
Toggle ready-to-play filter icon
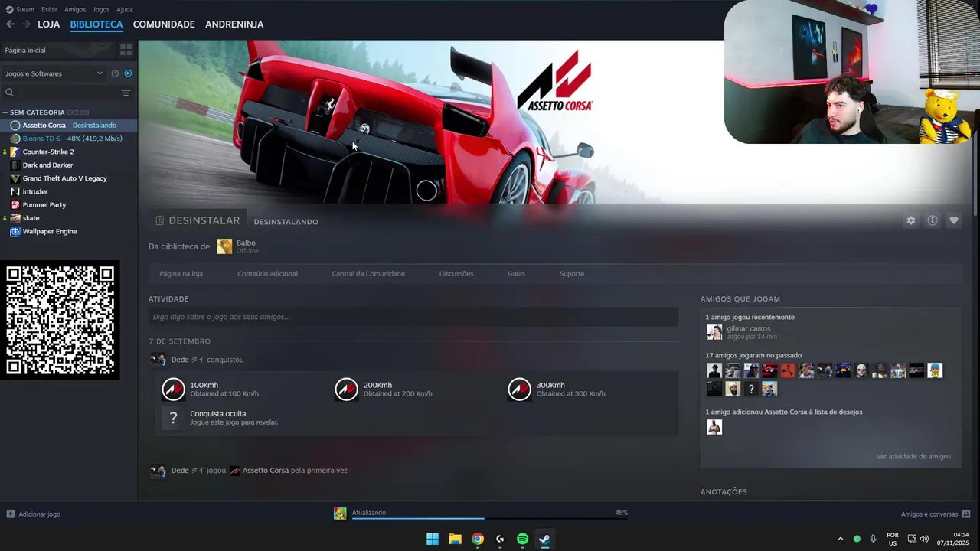coord(128,73)
